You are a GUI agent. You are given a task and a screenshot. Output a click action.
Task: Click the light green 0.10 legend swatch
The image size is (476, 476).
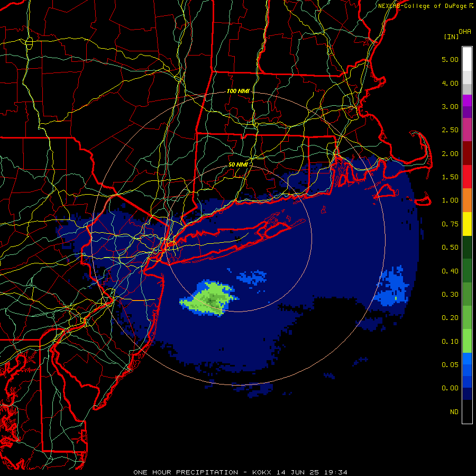pos(467,341)
